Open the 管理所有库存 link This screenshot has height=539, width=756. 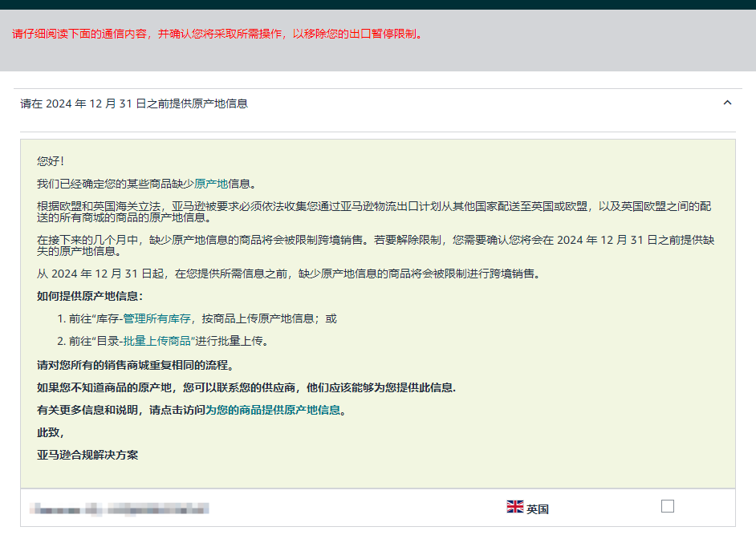click(x=156, y=319)
